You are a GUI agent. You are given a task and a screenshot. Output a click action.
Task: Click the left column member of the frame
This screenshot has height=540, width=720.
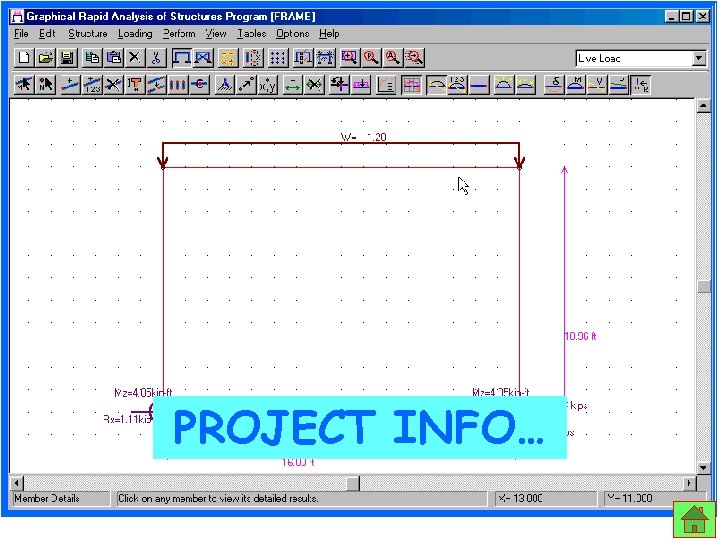pos(163,280)
